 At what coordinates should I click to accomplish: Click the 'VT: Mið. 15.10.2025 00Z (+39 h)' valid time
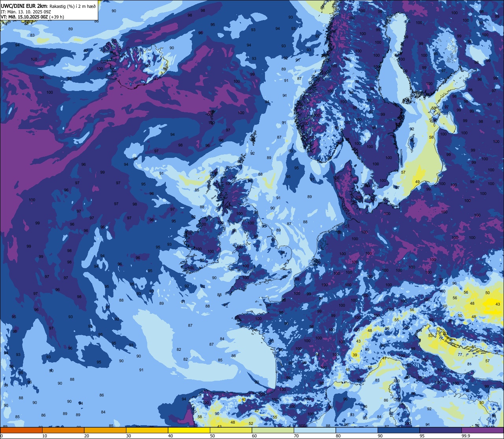click(32, 17)
